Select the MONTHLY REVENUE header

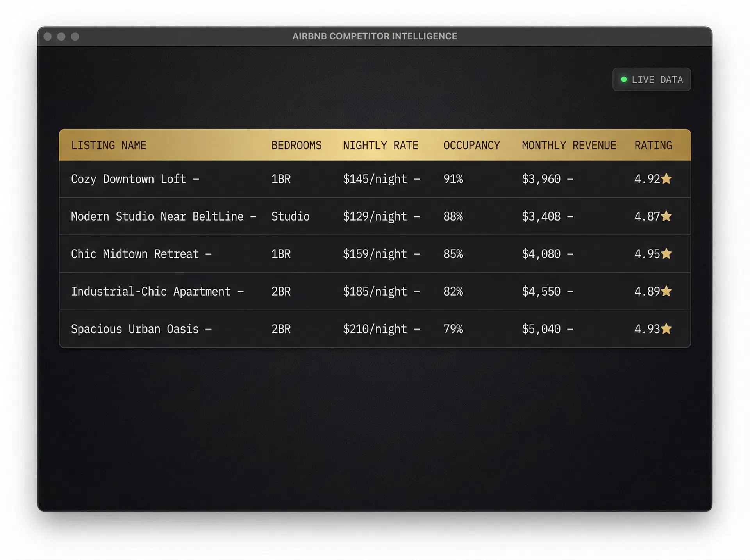[x=568, y=145]
